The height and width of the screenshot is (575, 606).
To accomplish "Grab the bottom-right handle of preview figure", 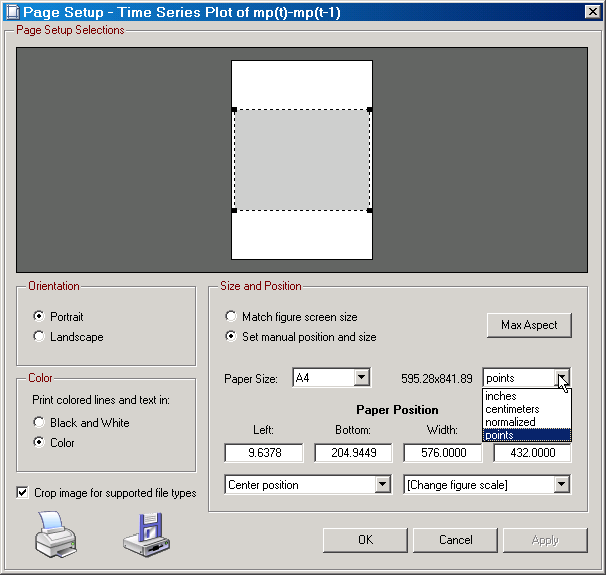I will coord(369,211).
